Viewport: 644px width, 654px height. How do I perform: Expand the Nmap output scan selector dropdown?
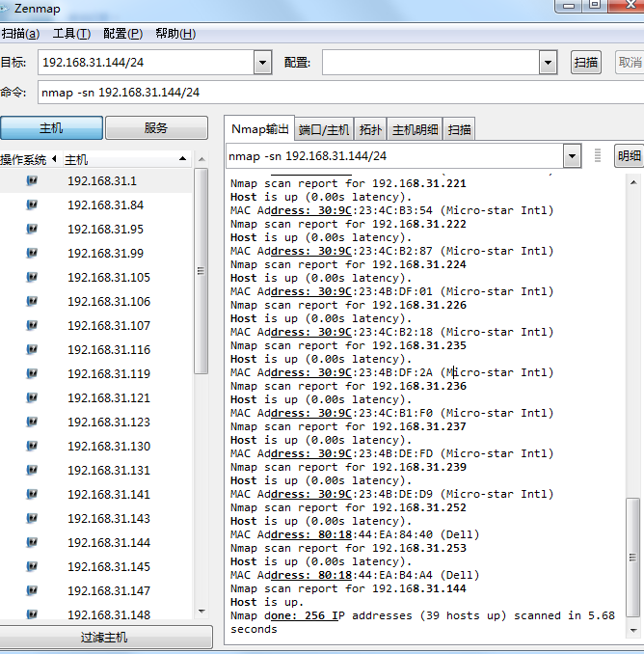[572, 156]
